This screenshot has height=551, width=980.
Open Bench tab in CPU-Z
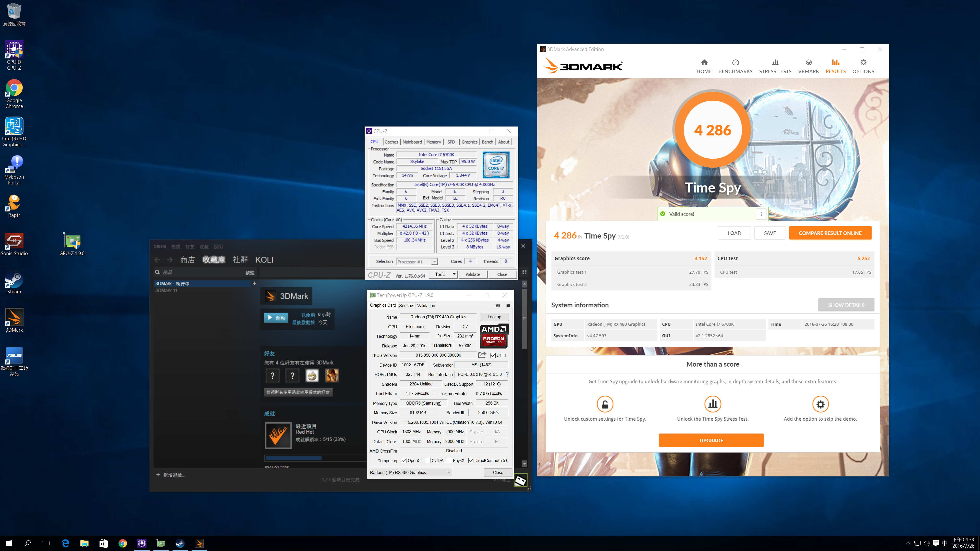tap(487, 142)
